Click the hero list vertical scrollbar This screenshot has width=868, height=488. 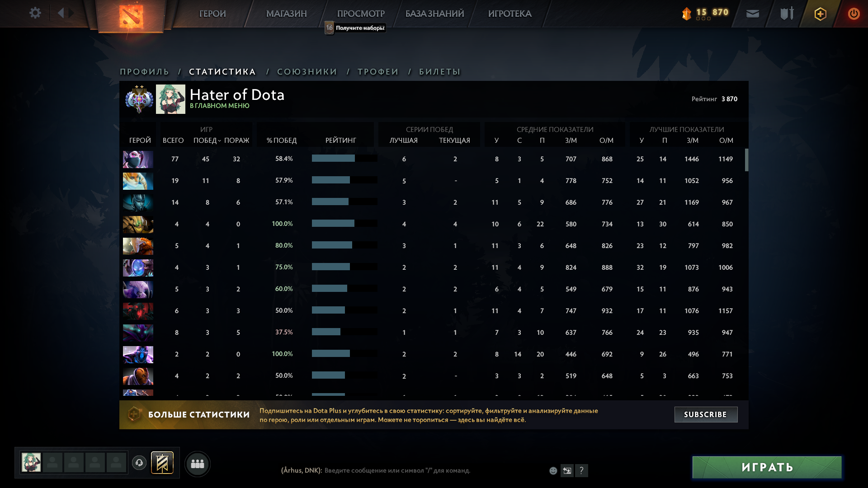(x=746, y=160)
